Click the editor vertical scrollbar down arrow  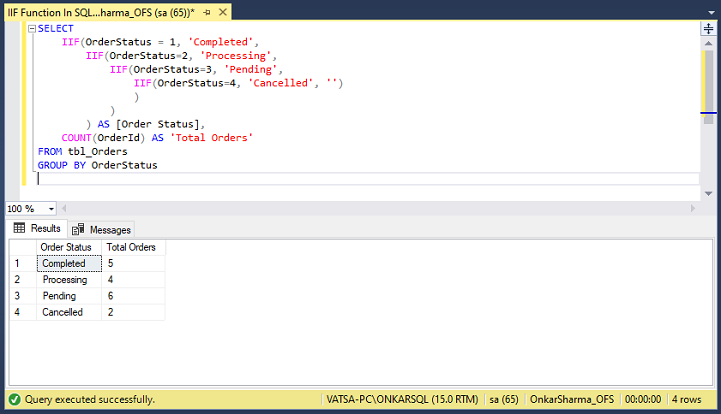pyautogui.click(x=708, y=194)
